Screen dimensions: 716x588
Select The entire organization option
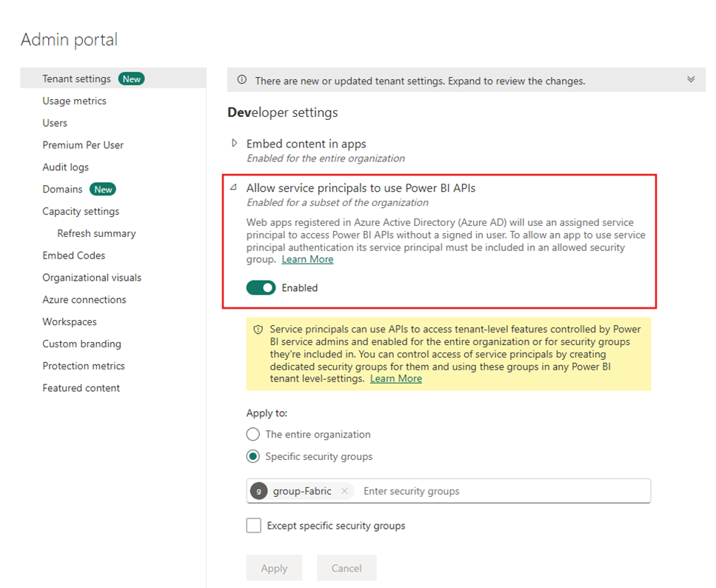[252, 435]
